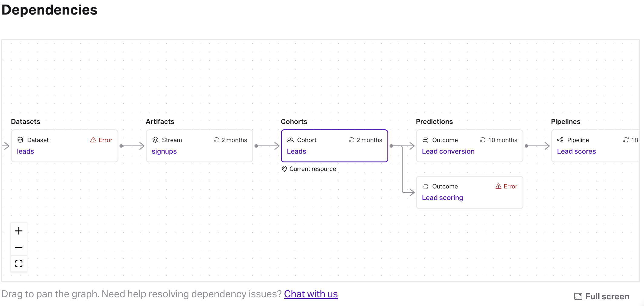Click the Stream refresh status icon

click(216, 140)
